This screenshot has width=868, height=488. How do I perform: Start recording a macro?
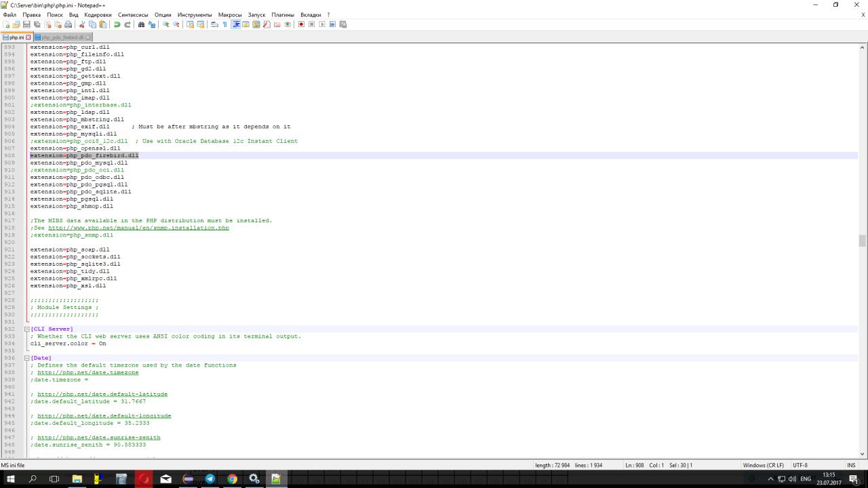point(301,24)
